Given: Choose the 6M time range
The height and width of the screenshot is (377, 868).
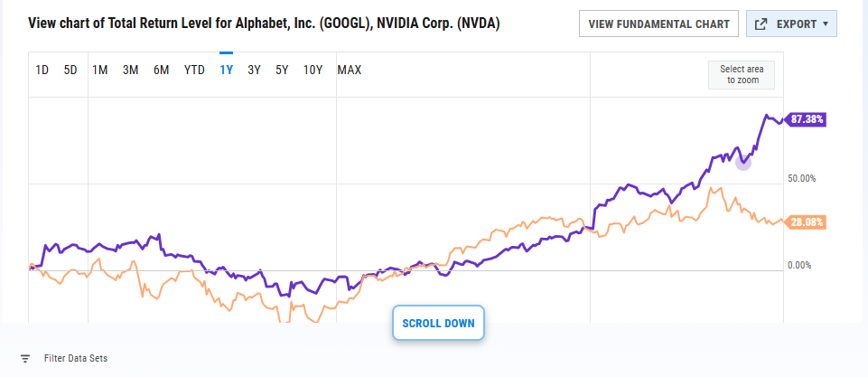Looking at the screenshot, I should tap(162, 70).
